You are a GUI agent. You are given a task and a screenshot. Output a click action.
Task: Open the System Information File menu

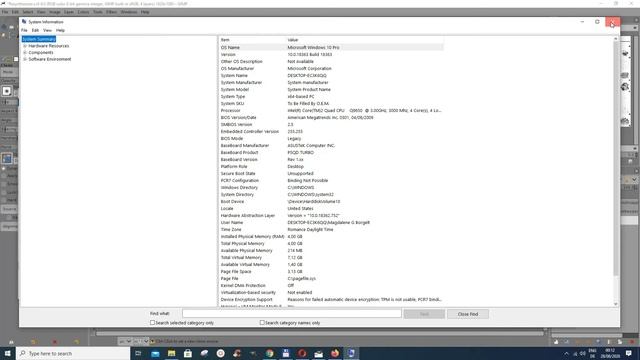[24, 30]
